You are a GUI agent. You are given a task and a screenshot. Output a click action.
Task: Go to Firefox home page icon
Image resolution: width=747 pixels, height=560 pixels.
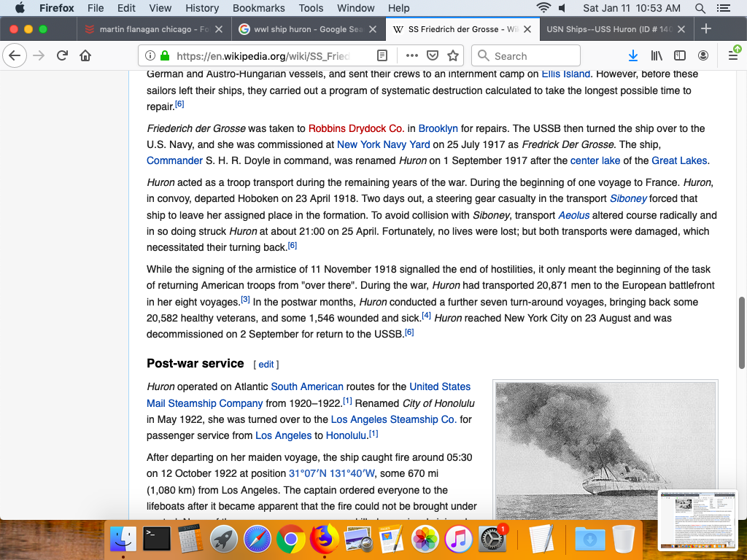85,55
